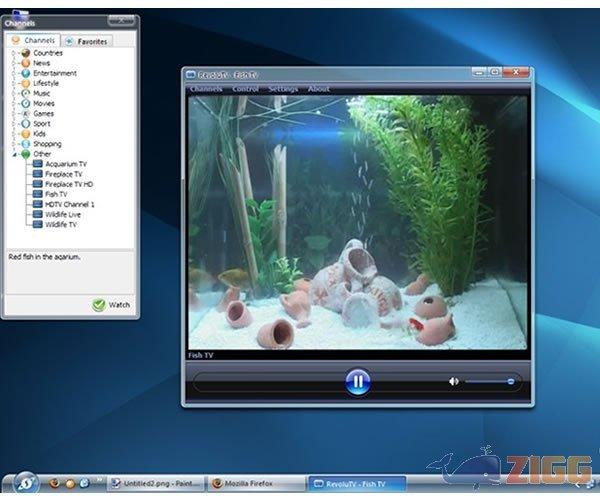This screenshot has width=600, height=500.
Task: Expand the Entertainment category node
Action: pos(14,73)
